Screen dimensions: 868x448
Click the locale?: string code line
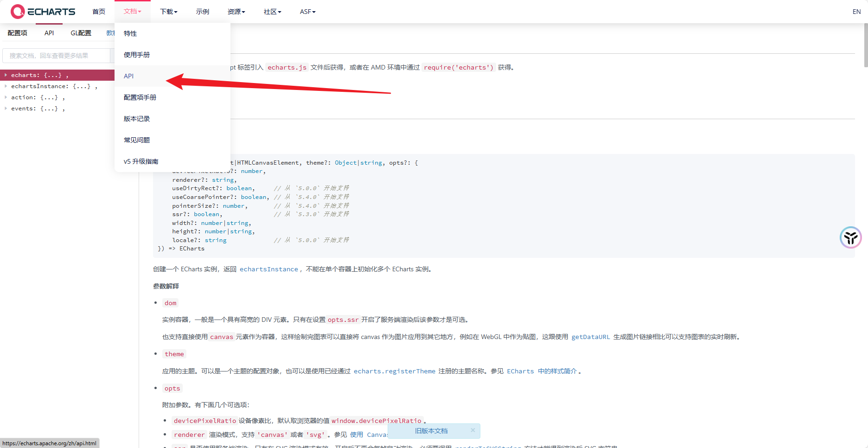point(199,240)
